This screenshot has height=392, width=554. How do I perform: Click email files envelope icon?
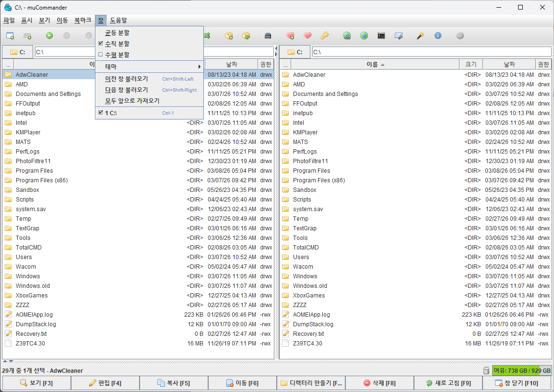click(399, 36)
